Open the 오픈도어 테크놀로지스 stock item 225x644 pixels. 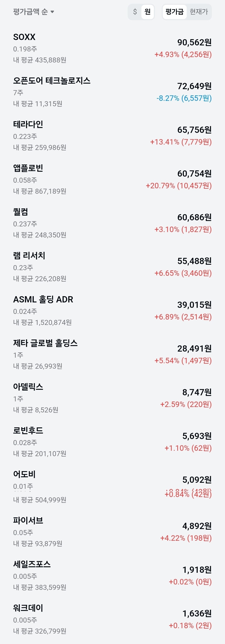coord(112,92)
